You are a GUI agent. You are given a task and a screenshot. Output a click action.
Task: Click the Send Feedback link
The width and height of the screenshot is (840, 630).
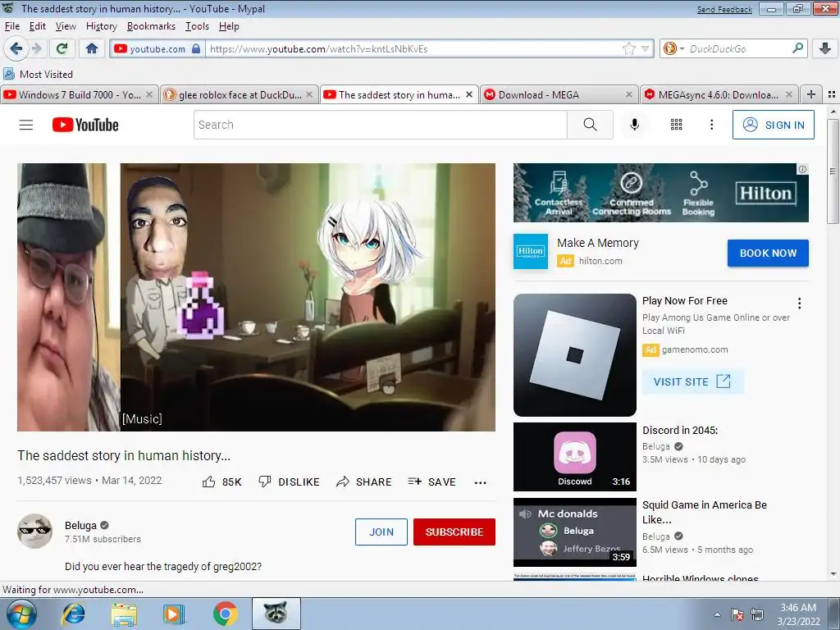(724, 10)
